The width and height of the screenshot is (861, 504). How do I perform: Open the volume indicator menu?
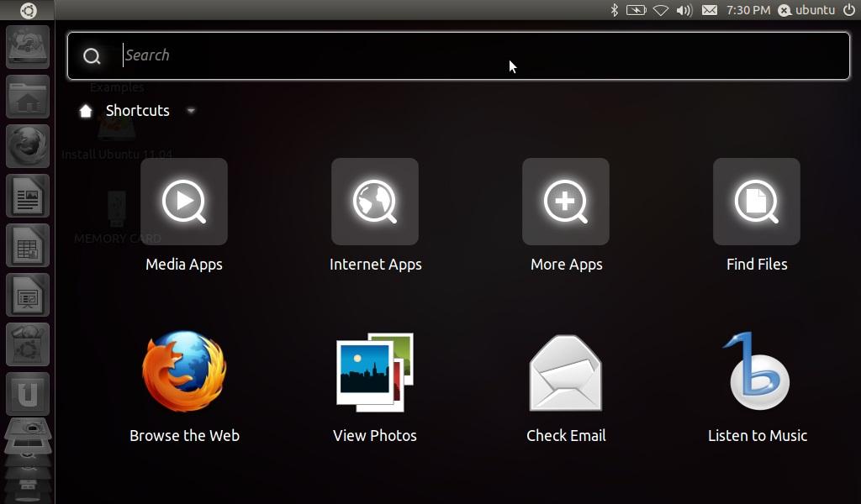click(x=684, y=10)
